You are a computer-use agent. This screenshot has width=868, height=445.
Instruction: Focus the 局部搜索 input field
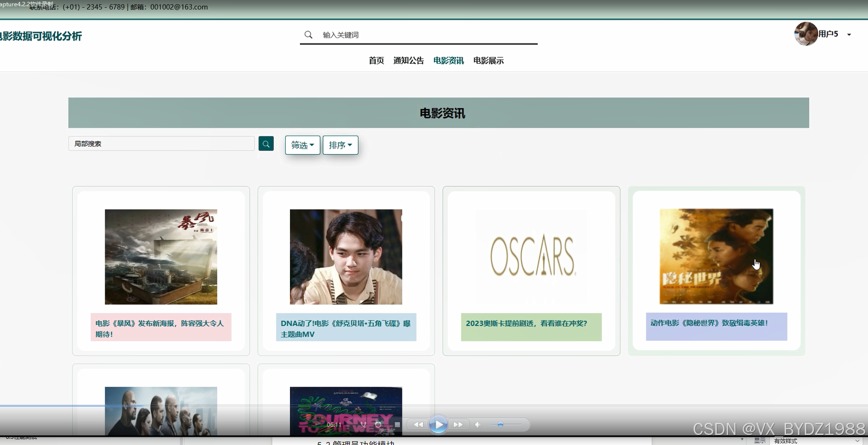click(161, 144)
